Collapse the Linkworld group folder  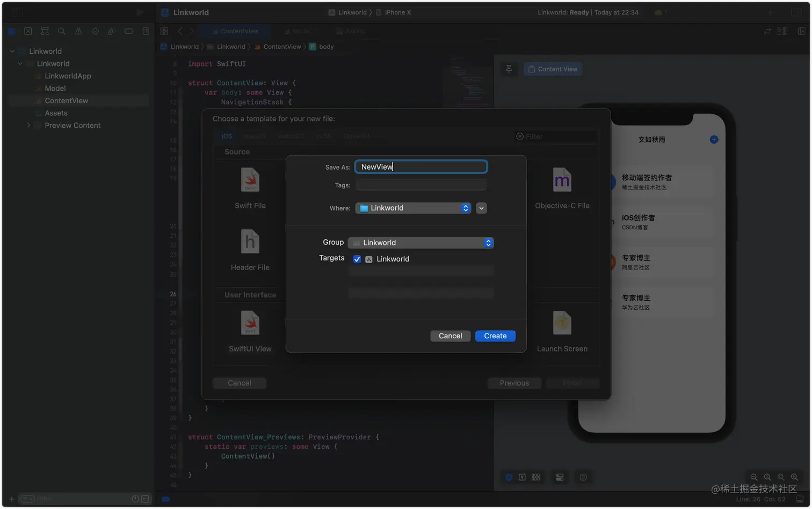(20, 64)
